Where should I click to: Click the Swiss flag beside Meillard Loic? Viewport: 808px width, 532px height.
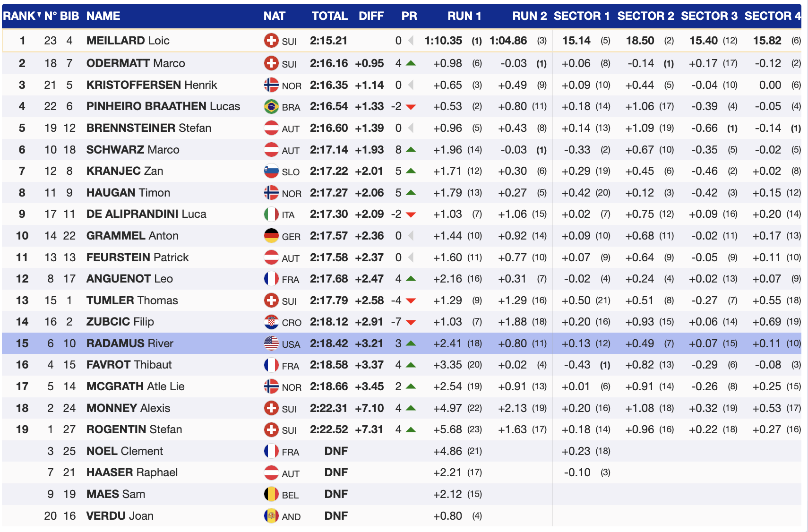[x=271, y=41]
